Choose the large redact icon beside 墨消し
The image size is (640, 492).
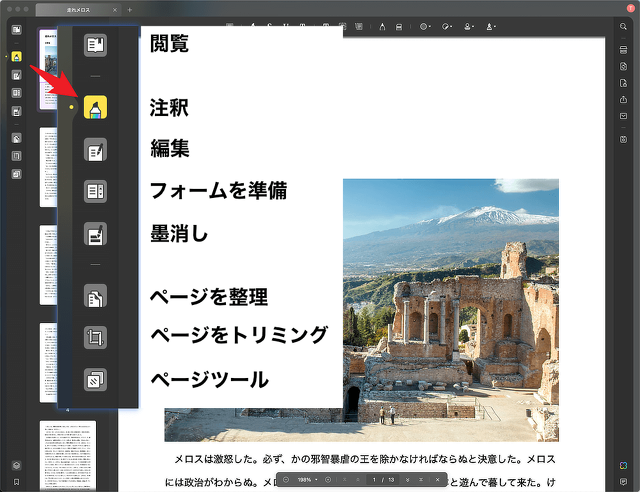[x=96, y=235]
